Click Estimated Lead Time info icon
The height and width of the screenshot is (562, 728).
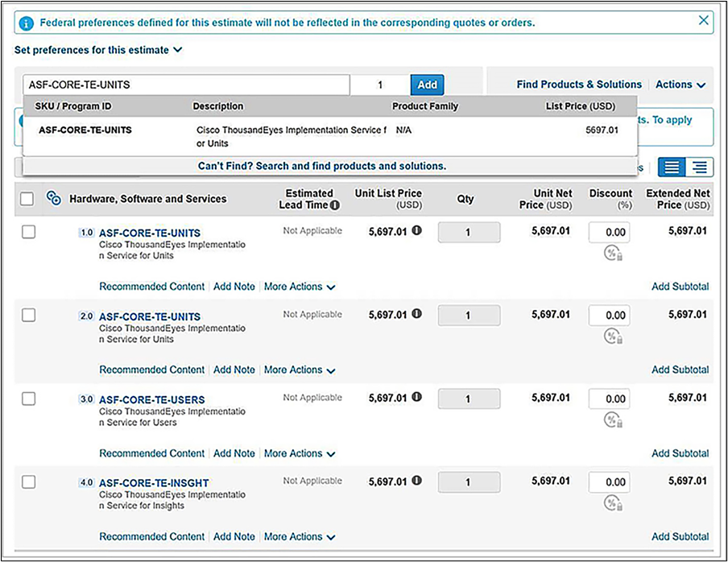335,205
